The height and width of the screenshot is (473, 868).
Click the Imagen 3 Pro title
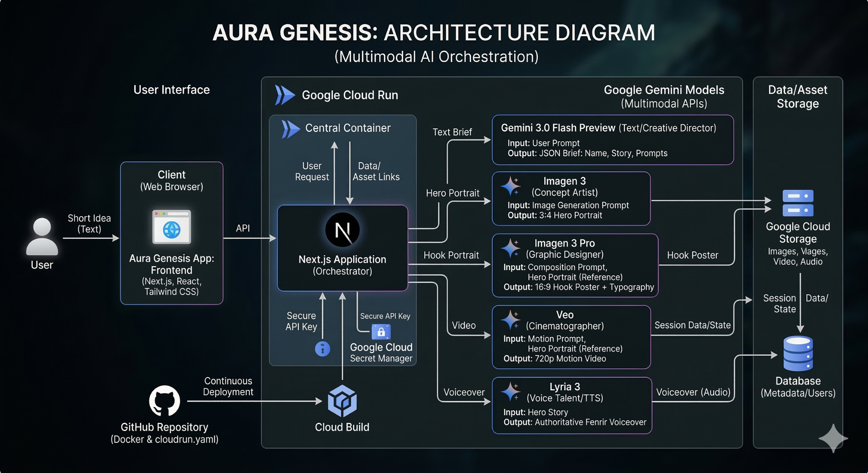(565, 243)
